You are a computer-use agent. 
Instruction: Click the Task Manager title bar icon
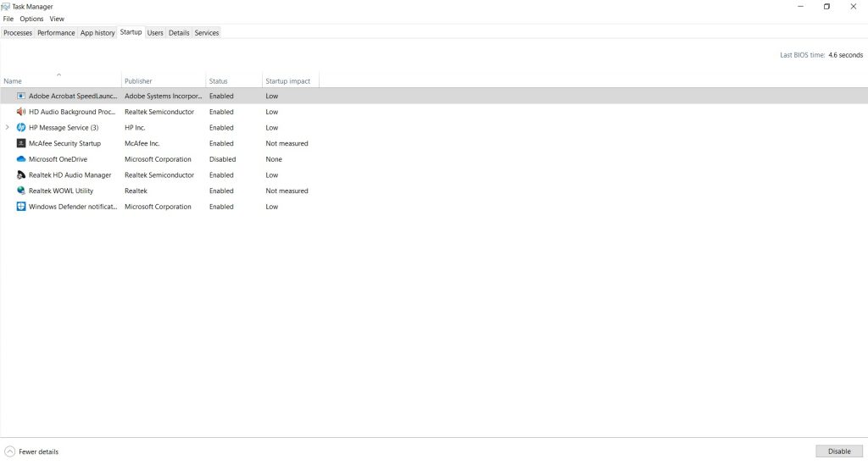tap(6, 7)
